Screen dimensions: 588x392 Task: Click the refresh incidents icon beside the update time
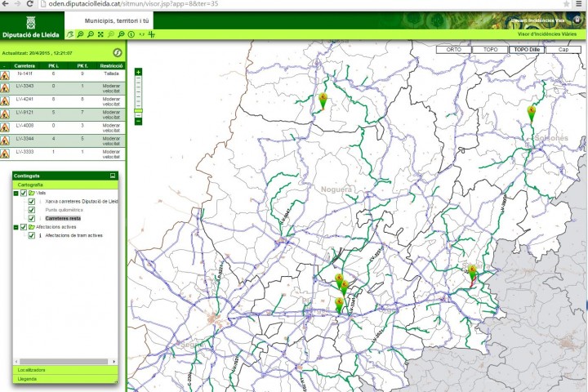pyautogui.click(x=117, y=52)
